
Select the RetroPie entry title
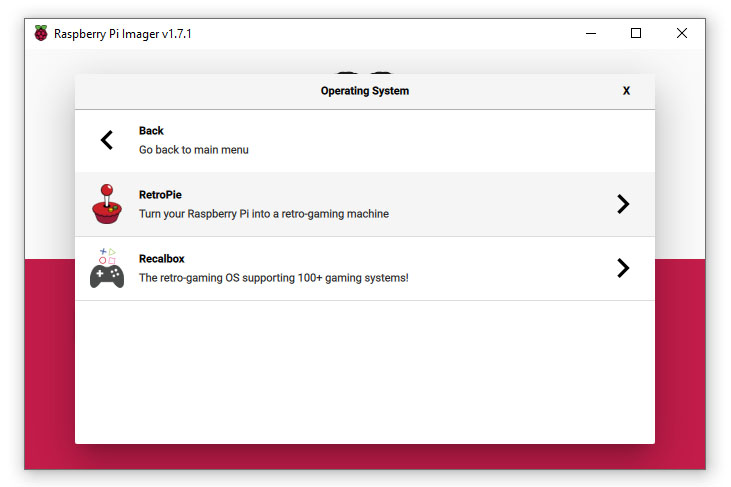(160, 195)
